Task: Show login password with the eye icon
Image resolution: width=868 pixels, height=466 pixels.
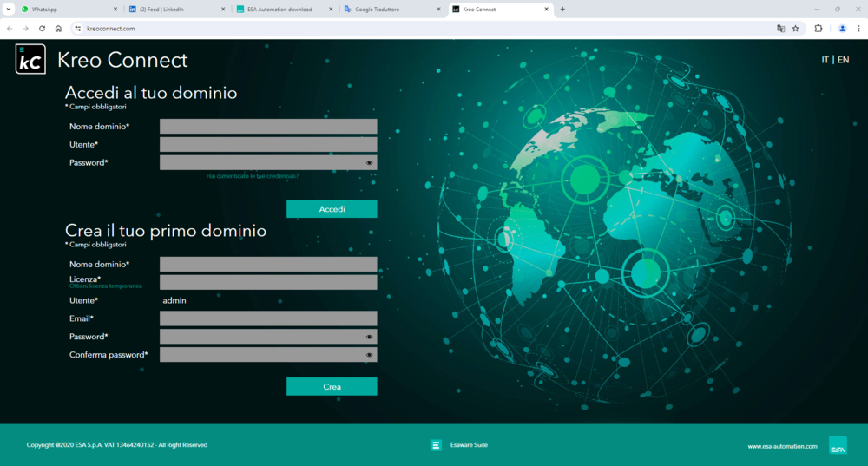Action: 369,163
